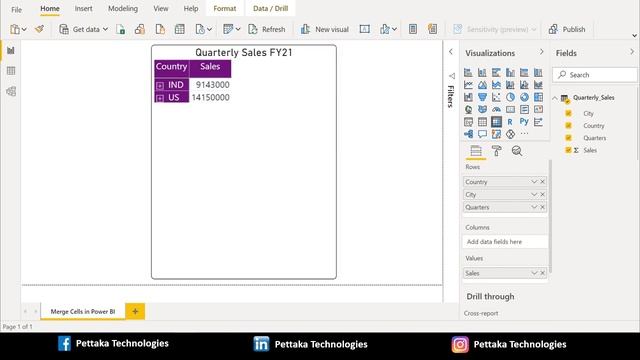Select the funnel chart visual

point(482,97)
